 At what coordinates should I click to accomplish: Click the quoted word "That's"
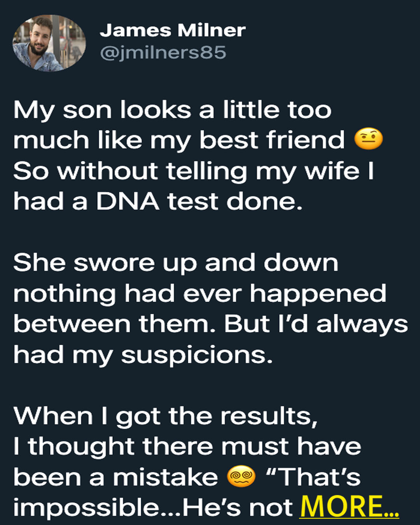coord(313,477)
